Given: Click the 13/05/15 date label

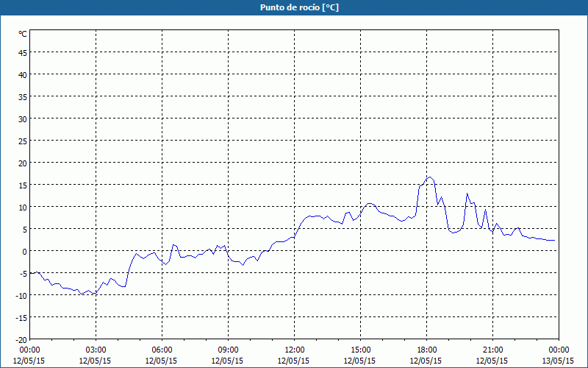Looking at the screenshot, I should tap(558, 361).
